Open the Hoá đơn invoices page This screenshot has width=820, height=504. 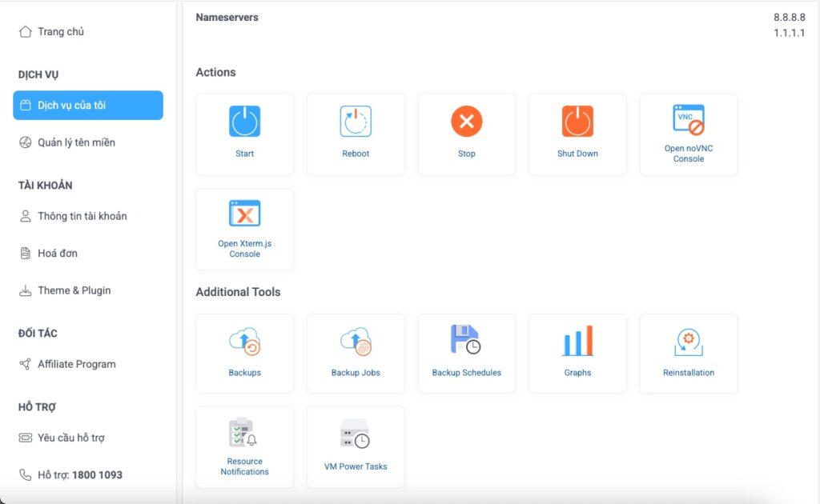click(x=58, y=253)
